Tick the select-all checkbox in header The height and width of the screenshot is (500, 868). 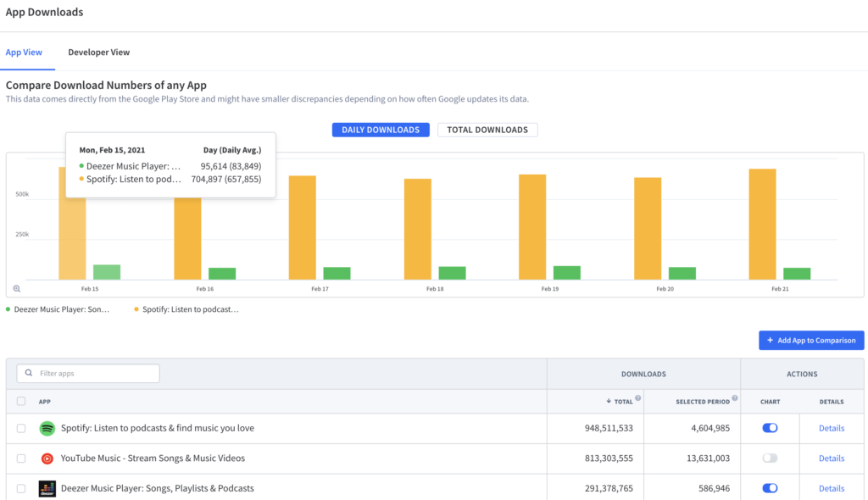(21, 402)
